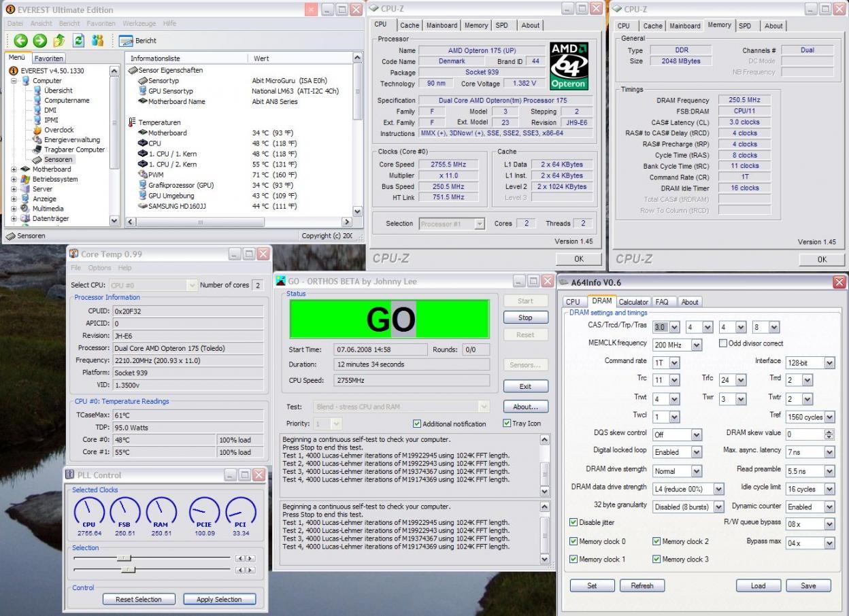Toggle Memory clock 3 checkbox
The height and width of the screenshot is (616, 849).
(x=656, y=559)
